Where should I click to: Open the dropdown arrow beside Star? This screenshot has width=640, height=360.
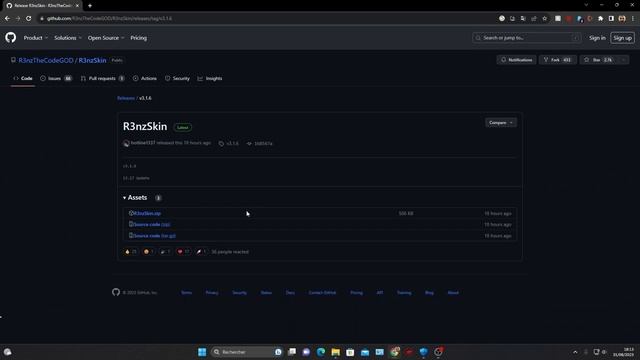pos(623,60)
